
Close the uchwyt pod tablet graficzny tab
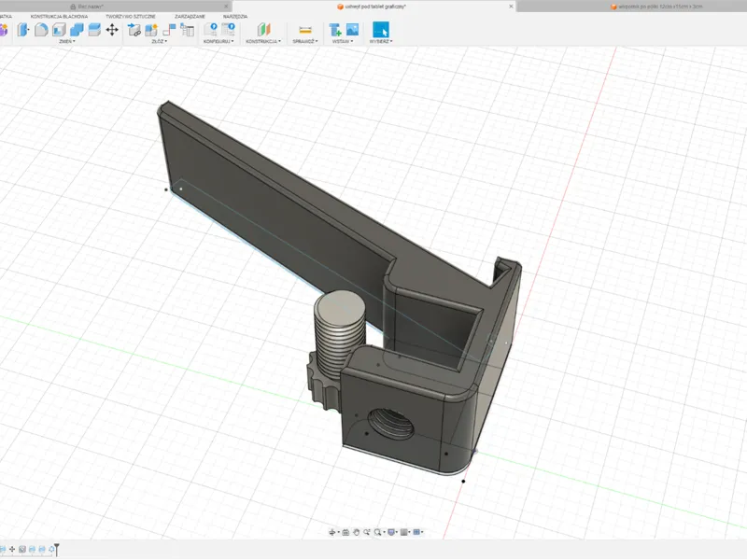511,7
